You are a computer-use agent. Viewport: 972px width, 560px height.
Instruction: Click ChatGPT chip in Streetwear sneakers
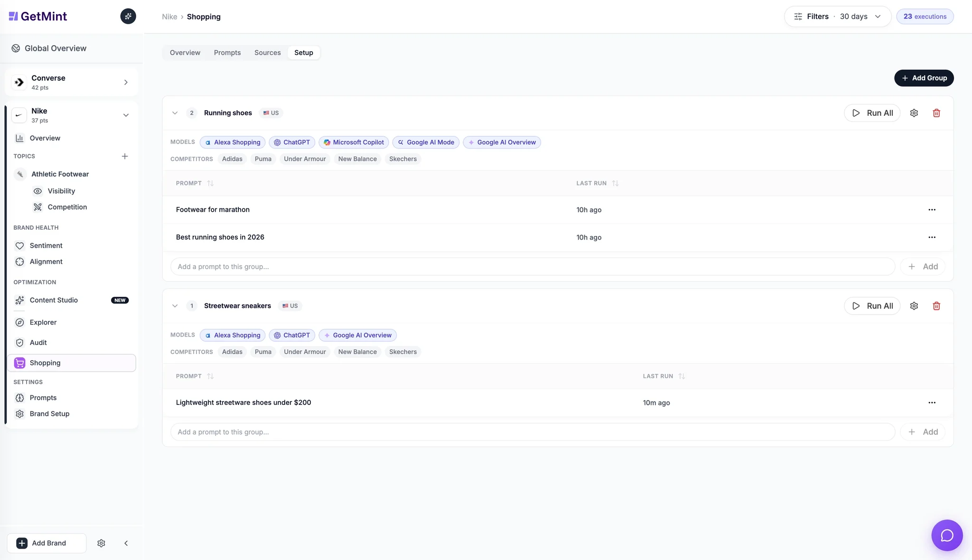(x=292, y=335)
